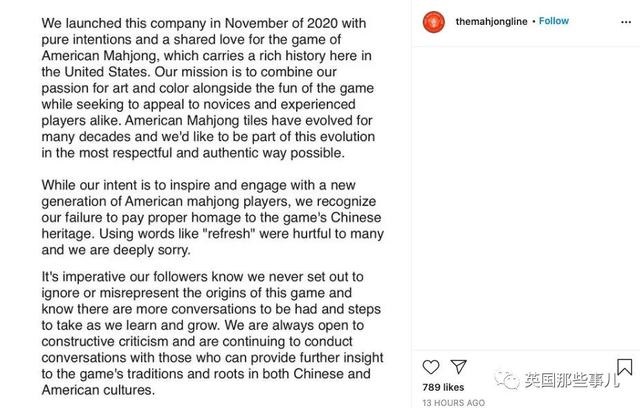Click the themahjongline profile avatar

click(433, 20)
